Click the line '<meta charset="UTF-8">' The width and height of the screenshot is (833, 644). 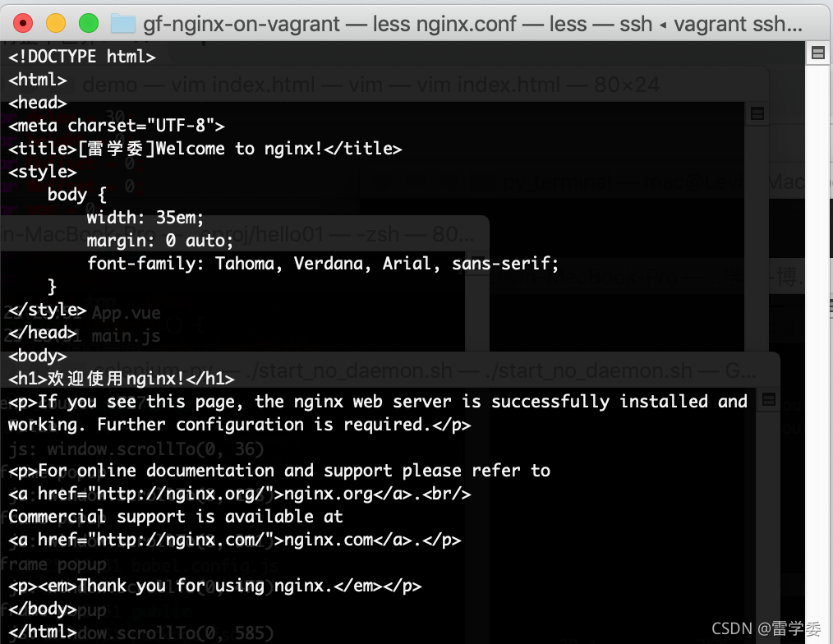point(117,126)
